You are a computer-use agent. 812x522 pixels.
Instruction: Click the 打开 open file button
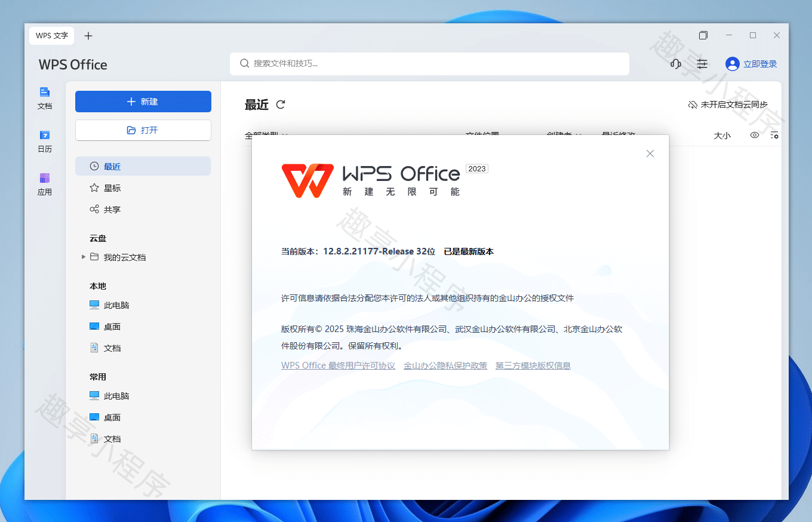pyautogui.click(x=143, y=130)
